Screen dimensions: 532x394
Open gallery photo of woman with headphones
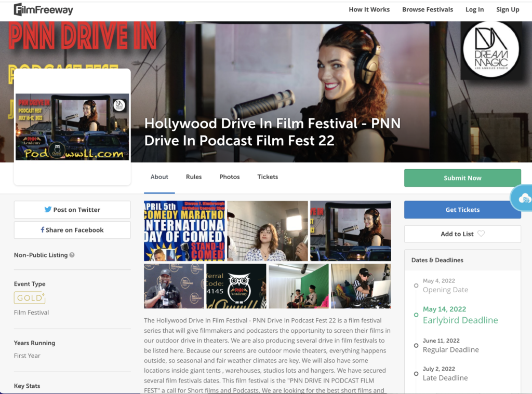[351, 231]
